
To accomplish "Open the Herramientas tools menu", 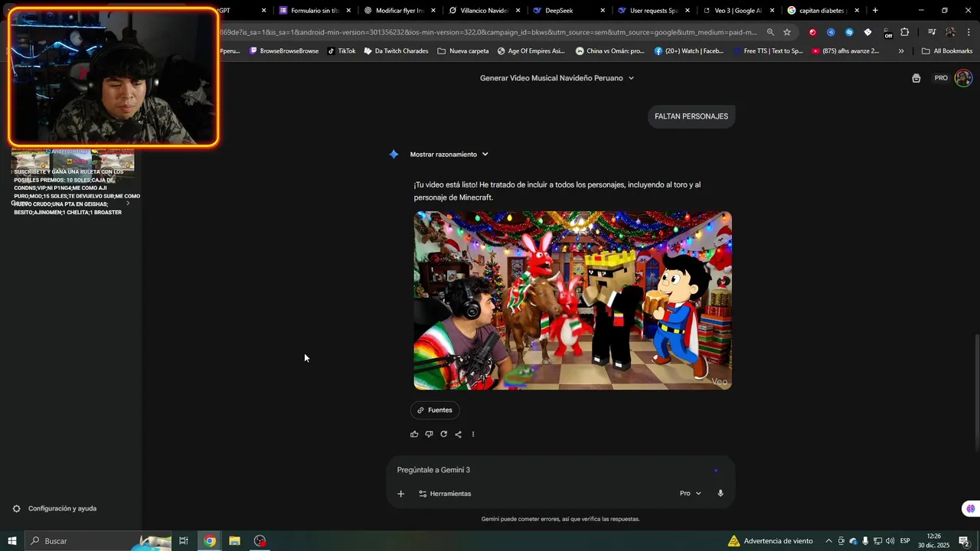I will click(x=445, y=494).
